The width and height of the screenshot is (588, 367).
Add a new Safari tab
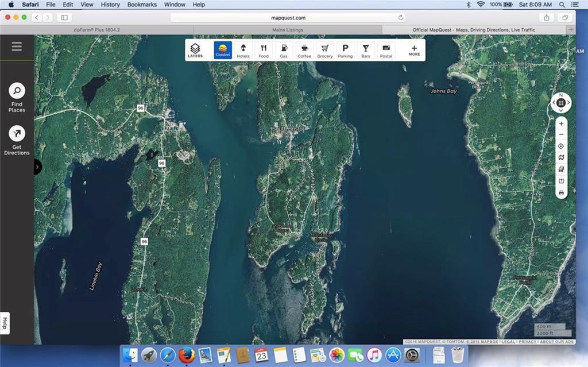point(570,30)
